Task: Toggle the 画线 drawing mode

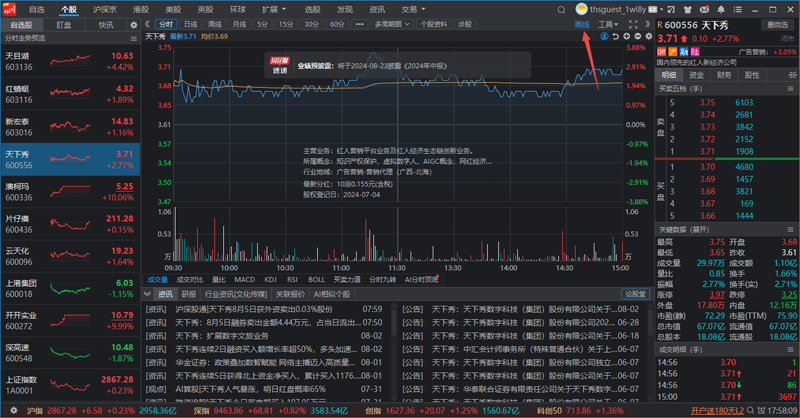Action: (582, 23)
